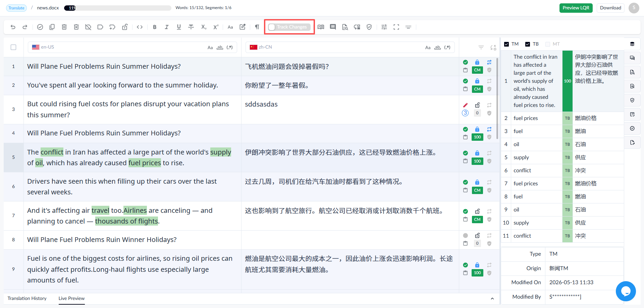Confirm segment with the checkmark circle icon
Screen dimensions: 644x308
coord(40,27)
